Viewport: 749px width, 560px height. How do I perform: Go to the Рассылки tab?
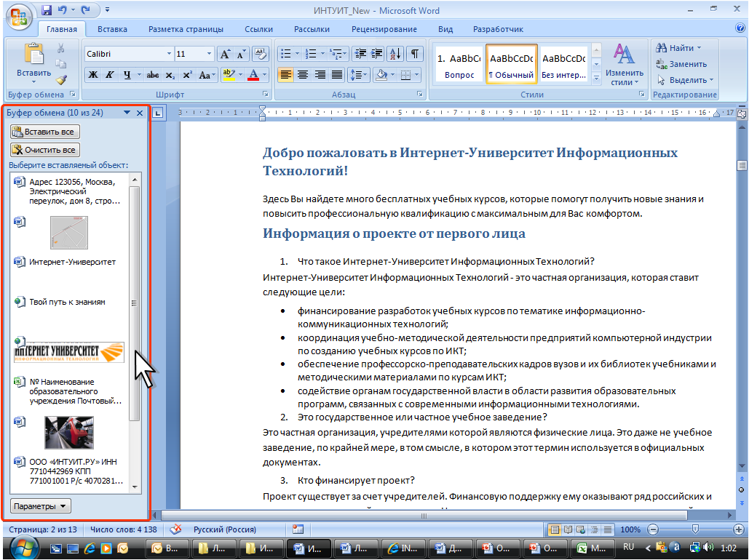pos(312,29)
